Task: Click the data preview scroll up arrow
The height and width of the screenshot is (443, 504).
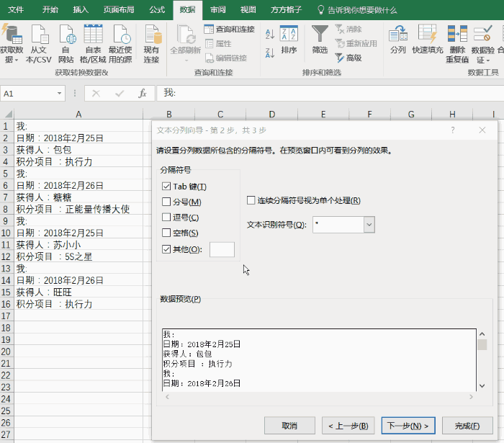Action: (x=482, y=334)
